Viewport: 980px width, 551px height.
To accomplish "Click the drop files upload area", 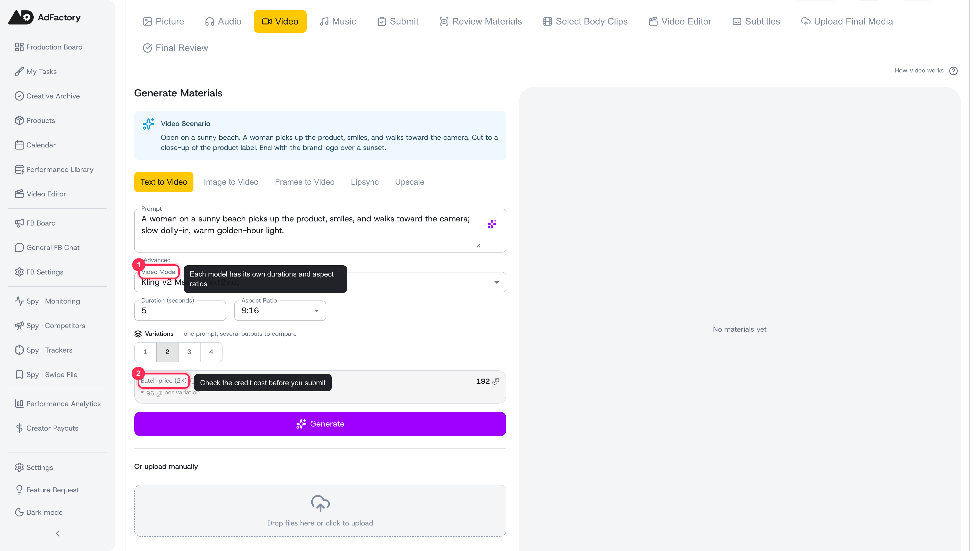I will (x=320, y=511).
